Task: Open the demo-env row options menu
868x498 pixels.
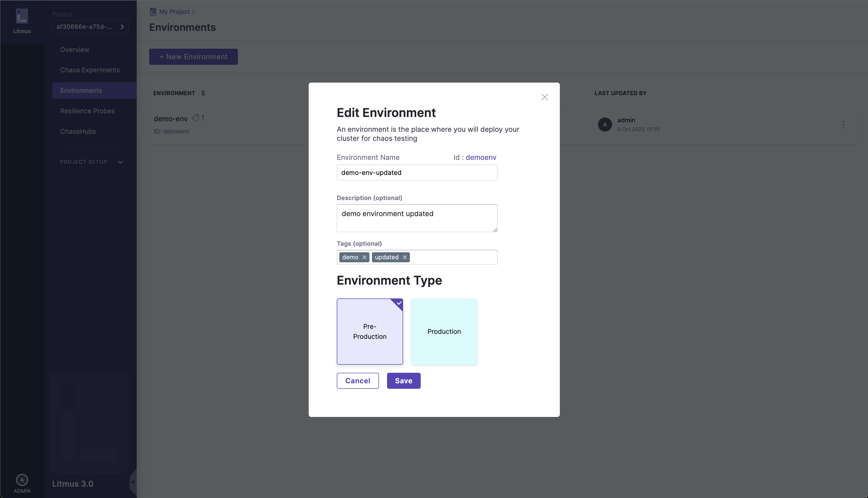Action: click(x=843, y=125)
